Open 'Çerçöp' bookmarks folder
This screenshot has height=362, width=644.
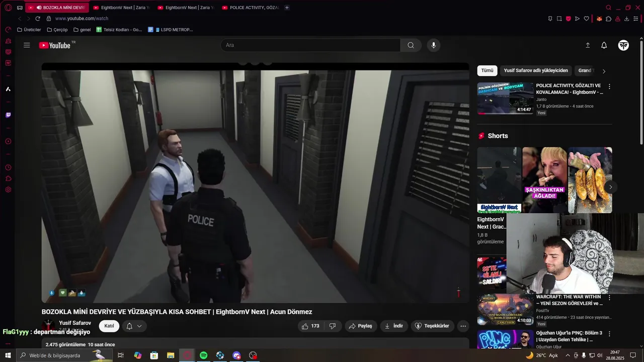[x=57, y=30]
